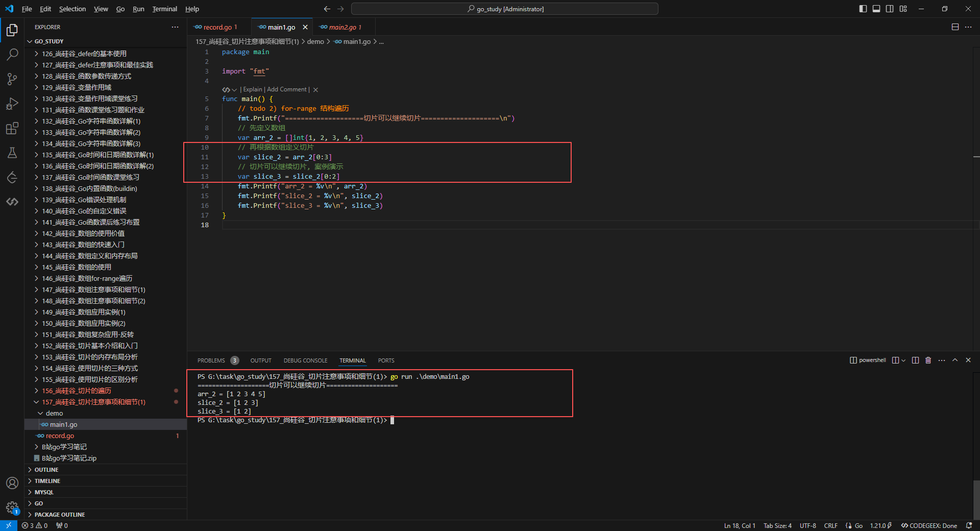This screenshot has height=531, width=980.
Task: Open terminal panel More Actions
Action: pos(942,360)
